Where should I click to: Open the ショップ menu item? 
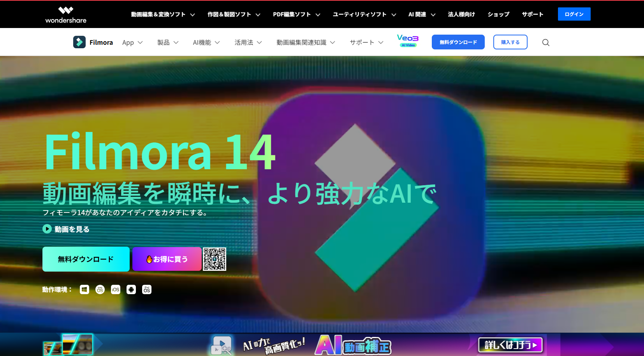tap(498, 14)
